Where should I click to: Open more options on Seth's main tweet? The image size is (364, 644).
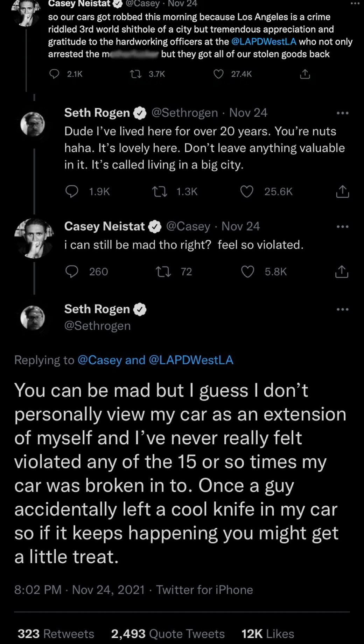(342, 309)
